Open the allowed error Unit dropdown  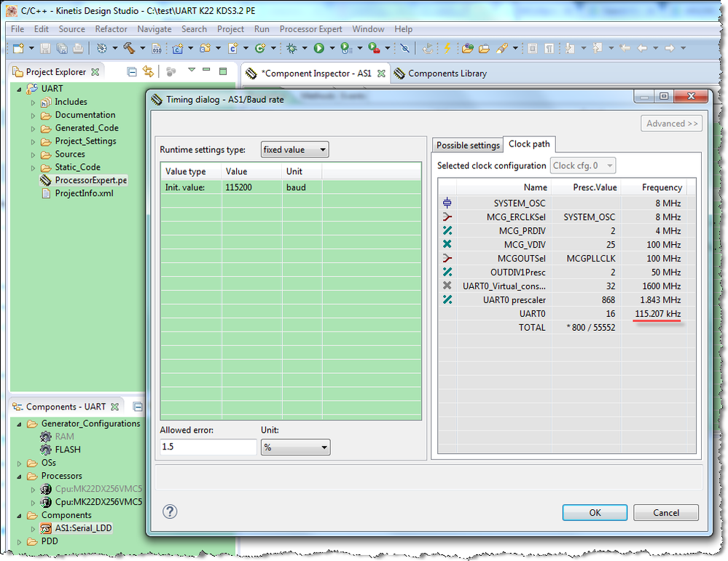pyautogui.click(x=295, y=447)
